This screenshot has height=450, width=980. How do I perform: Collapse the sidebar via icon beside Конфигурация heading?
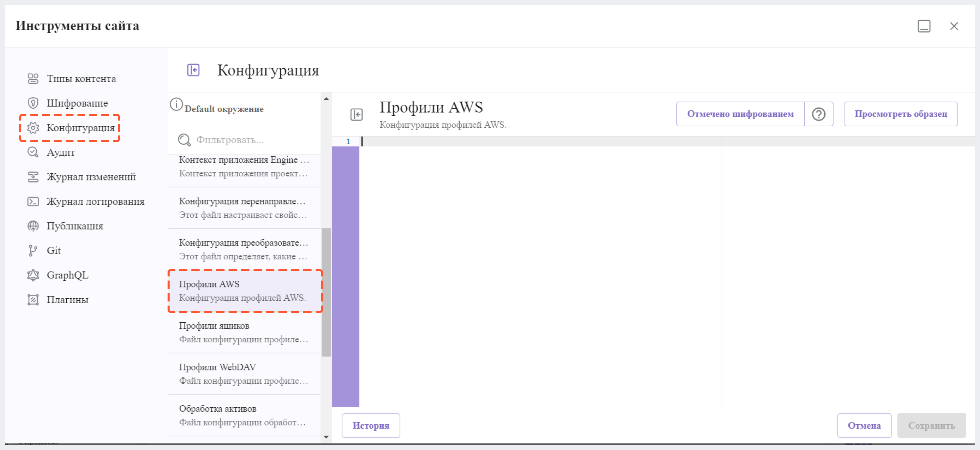click(x=193, y=70)
